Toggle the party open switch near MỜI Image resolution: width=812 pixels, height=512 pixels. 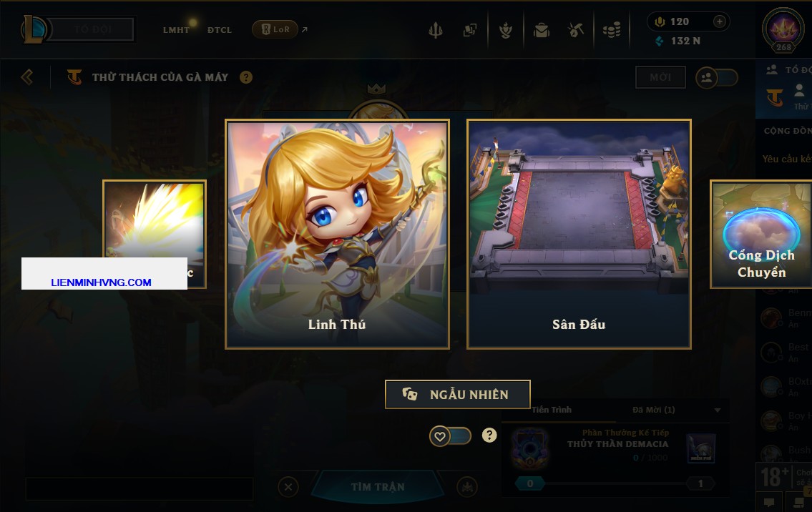coord(717,78)
